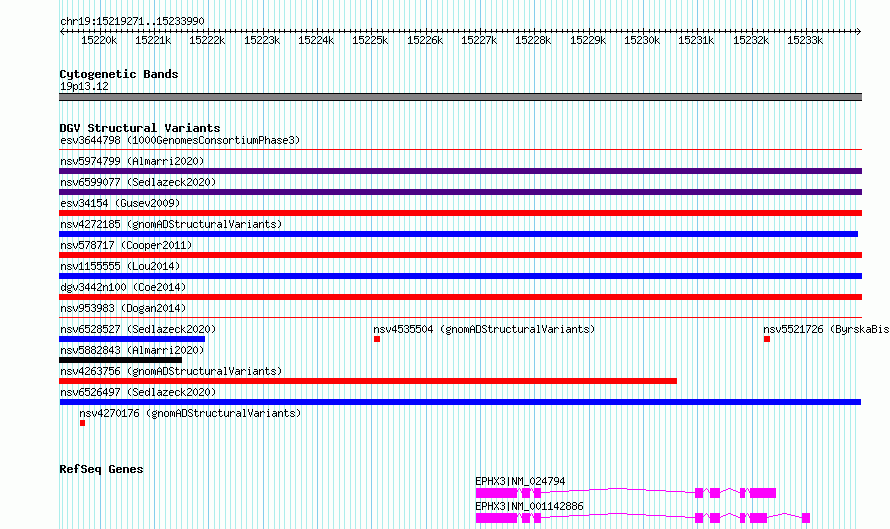The height and width of the screenshot is (529, 890).
Task: Click the final small exon of EPHX3|NM_001142886
Action: pos(806,518)
